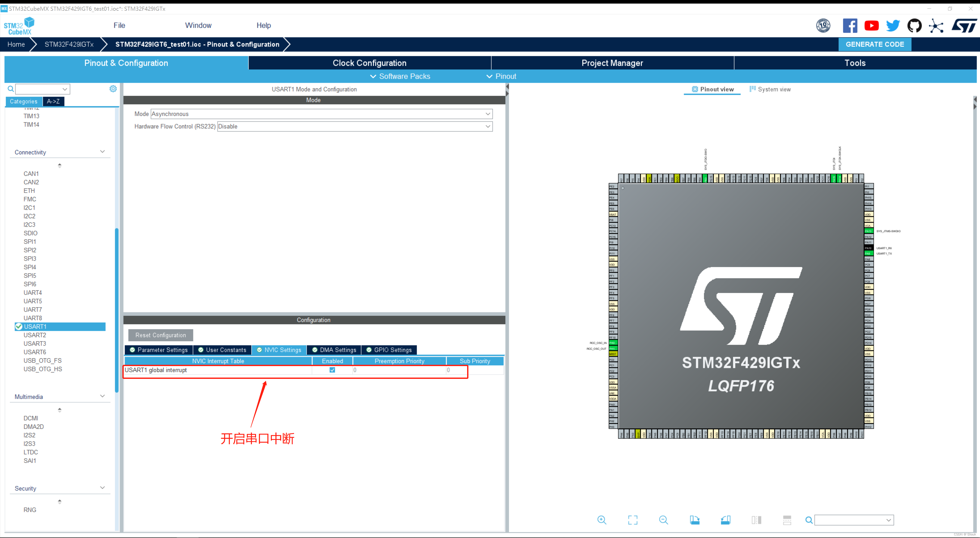Click the peripheral search magnifier icon
This screenshot has width=980, height=538.
click(x=11, y=89)
